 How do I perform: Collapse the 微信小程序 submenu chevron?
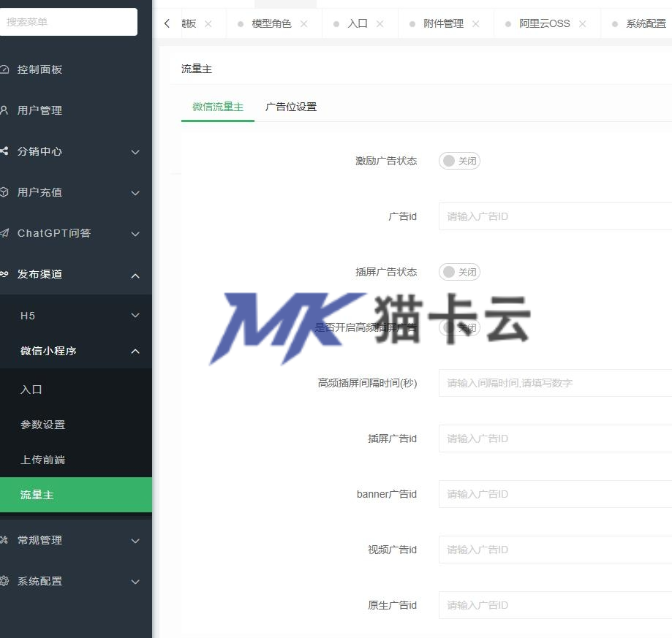pos(135,352)
